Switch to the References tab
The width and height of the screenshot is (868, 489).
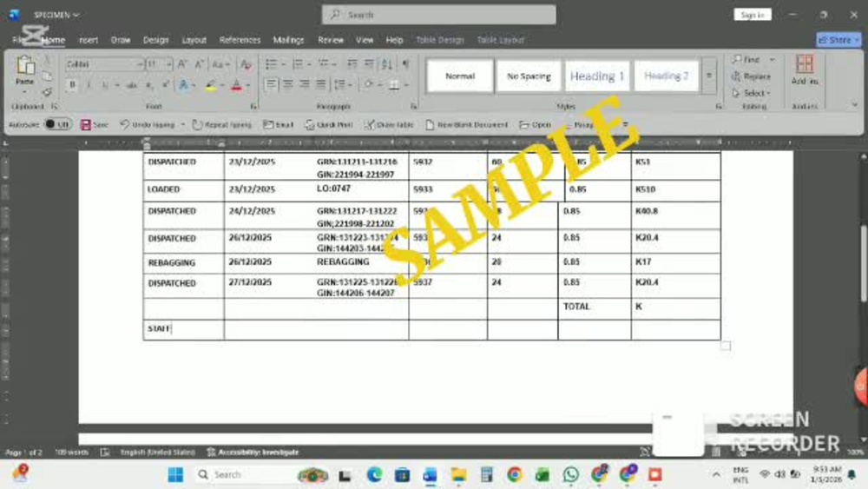[240, 40]
